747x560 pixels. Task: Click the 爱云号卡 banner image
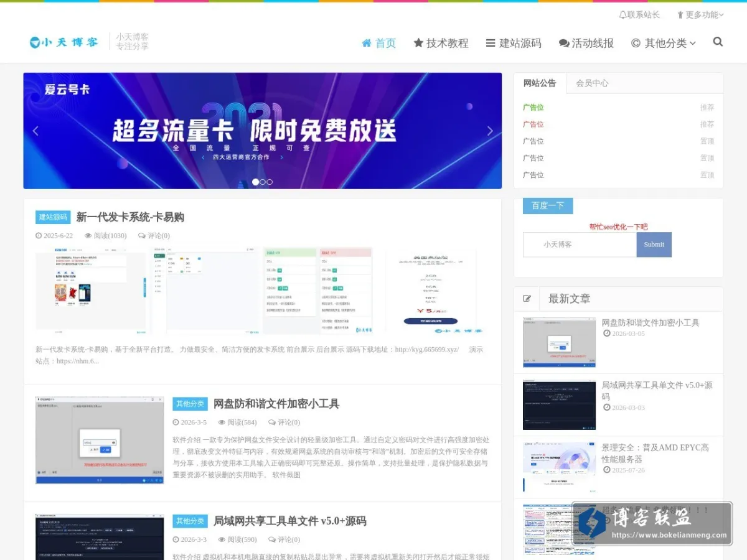point(263,131)
